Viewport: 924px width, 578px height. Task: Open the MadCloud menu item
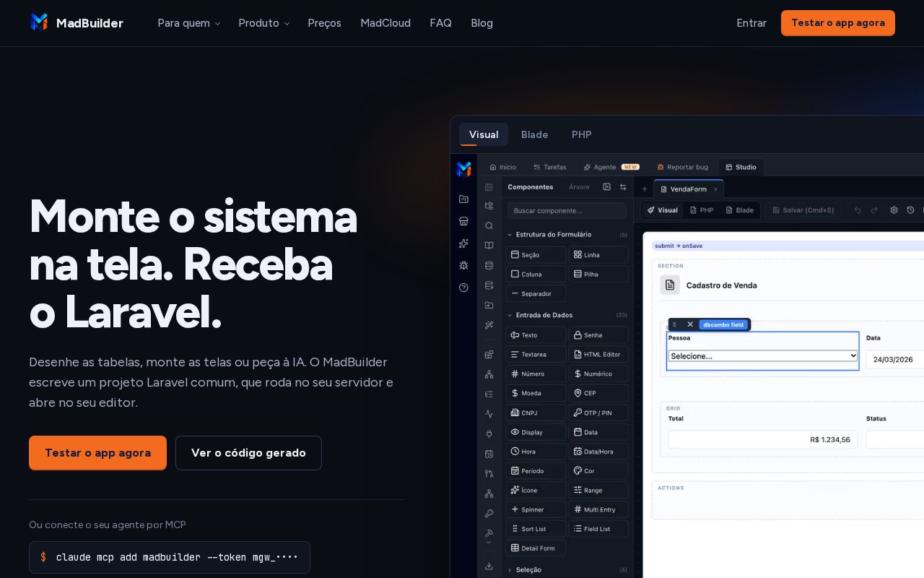pos(385,23)
